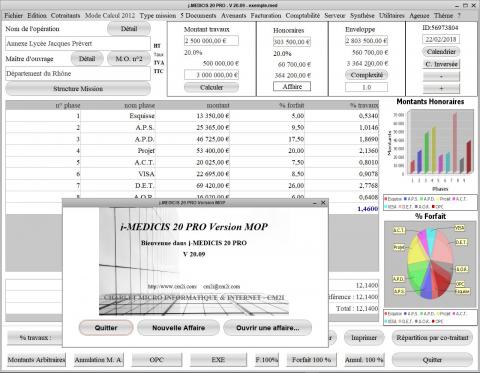Image resolution: width=480 pixels, height=373 pixels.
Task: Click the 53 400,00 € amount cell
Action: click(192, 151)
